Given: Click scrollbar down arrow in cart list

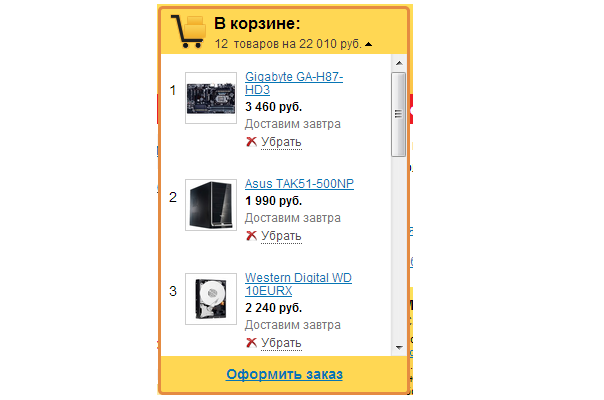Looking at the screenshot, I should point(399,348).
